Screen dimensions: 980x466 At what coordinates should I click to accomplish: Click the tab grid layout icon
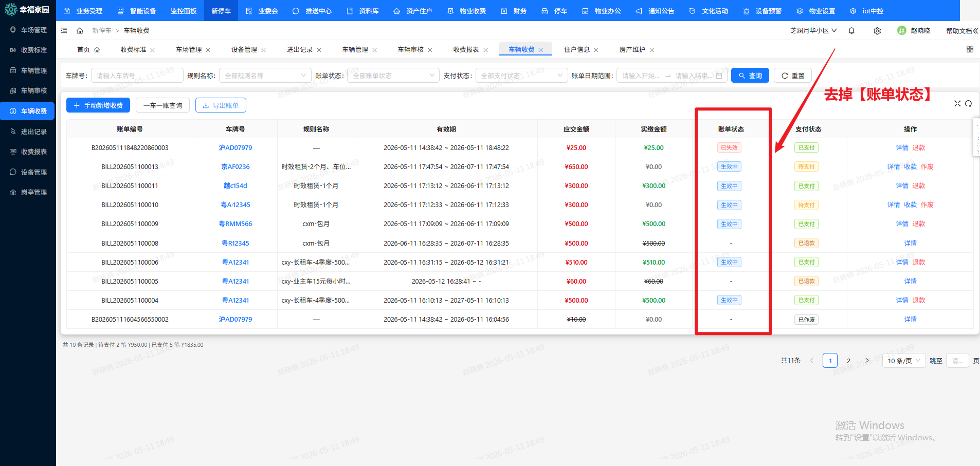970,49
